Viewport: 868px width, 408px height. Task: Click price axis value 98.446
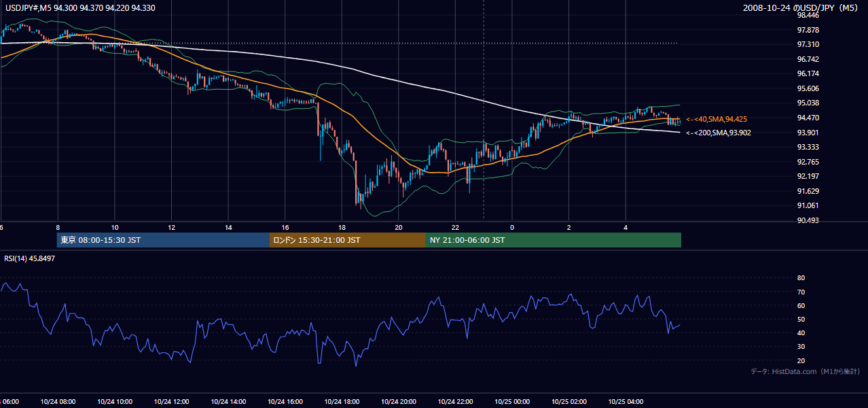pos(808,15)
